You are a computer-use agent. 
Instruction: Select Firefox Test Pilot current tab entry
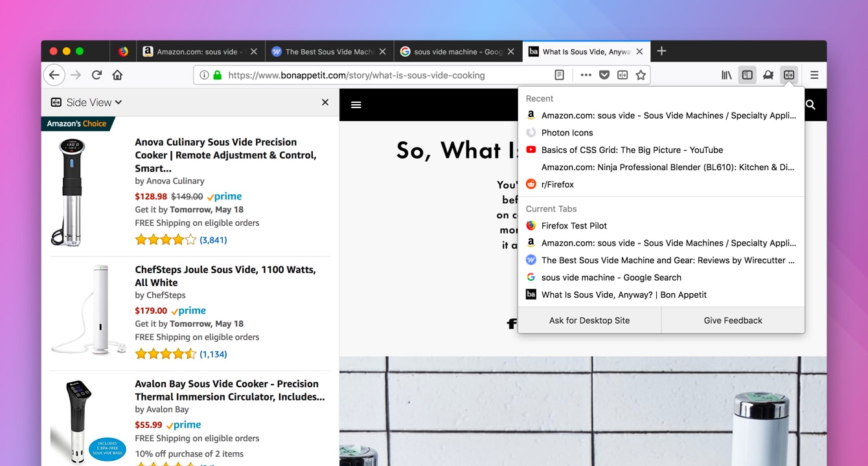click(661, 226)
